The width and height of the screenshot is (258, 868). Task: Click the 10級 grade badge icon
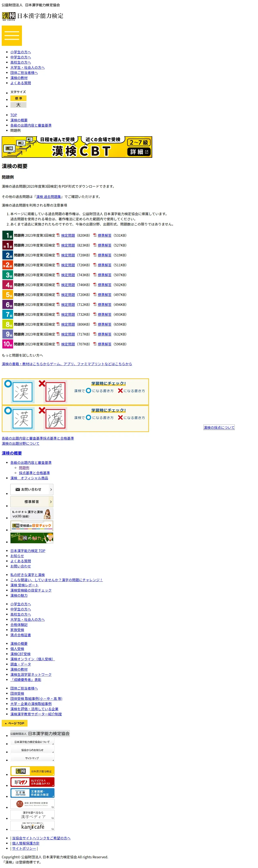coord(7,344)
